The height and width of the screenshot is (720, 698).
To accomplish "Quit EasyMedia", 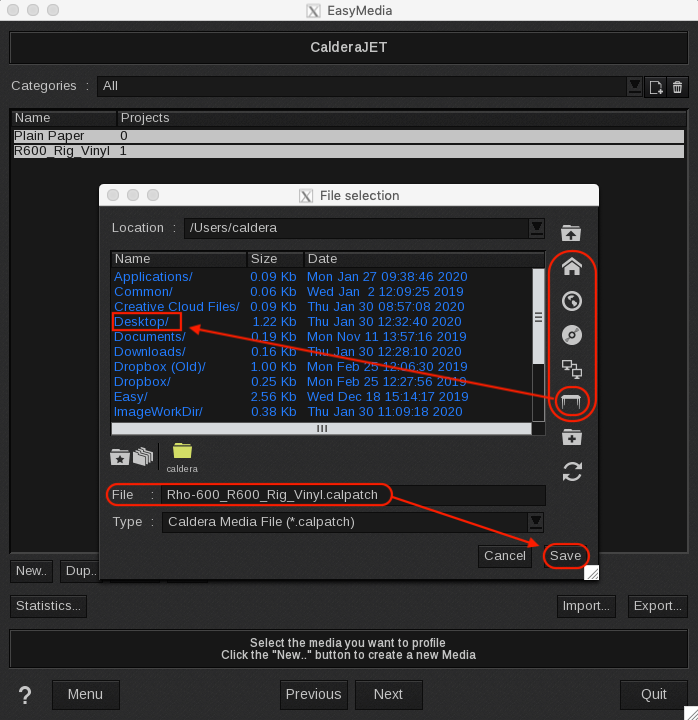I will pyautogui.click(x=653, y=695).
